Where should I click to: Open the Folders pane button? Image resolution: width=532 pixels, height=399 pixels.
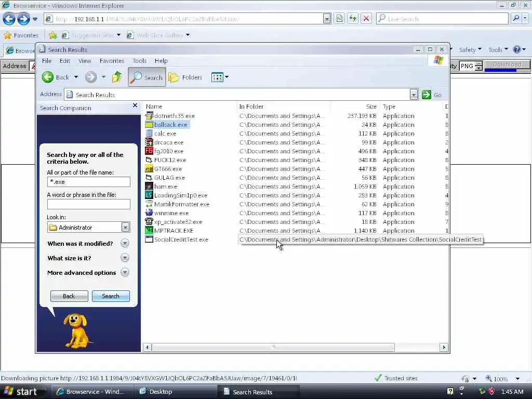point(185,77)
